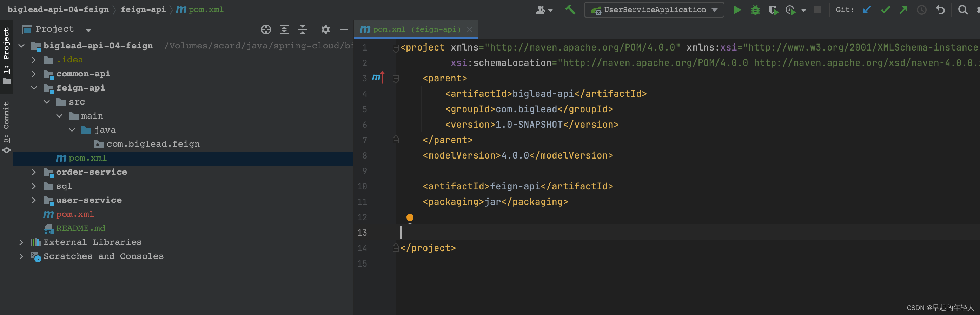The image size is (980, 315).
Task: Click line number 15 in gutter
Action: 362,264
